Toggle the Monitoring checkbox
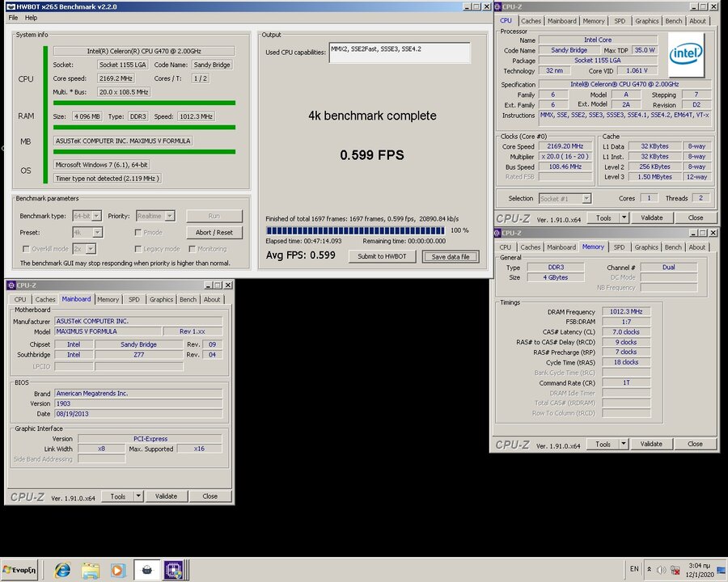Screen dimensions: 728x582 (x=192, y=249)
